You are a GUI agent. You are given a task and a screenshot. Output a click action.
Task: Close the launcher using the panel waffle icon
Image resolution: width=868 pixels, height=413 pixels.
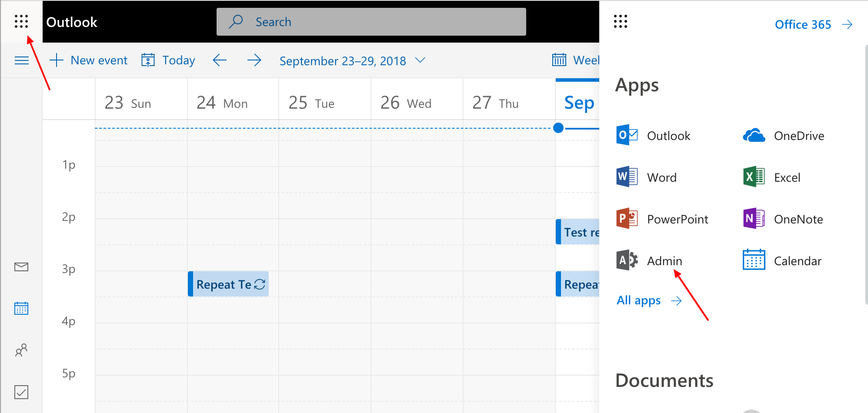click(620, 21)
